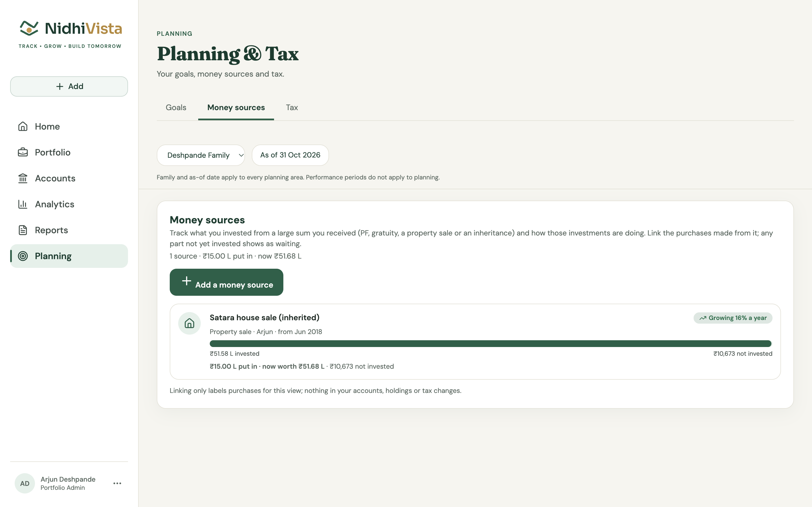This screenshot has height=507, width=812.
Task: Open the Satara house sale (inherited) title
Action: tap(264, 317)
